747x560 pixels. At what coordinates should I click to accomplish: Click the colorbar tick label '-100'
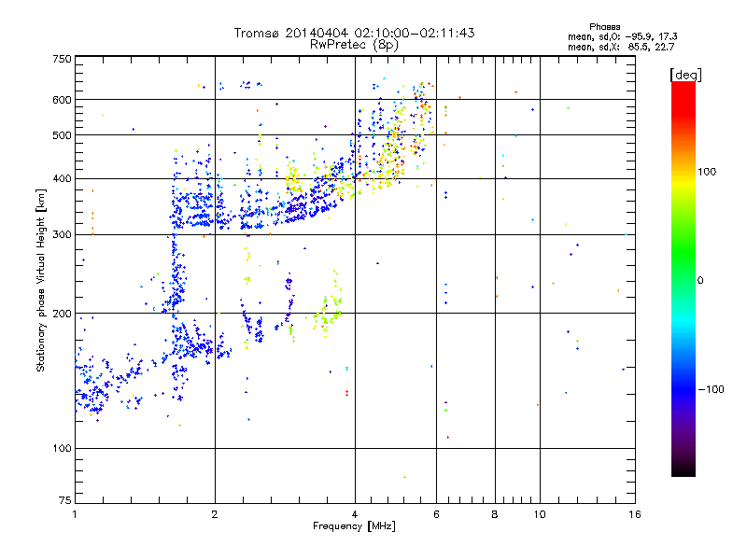click(711, 389)
